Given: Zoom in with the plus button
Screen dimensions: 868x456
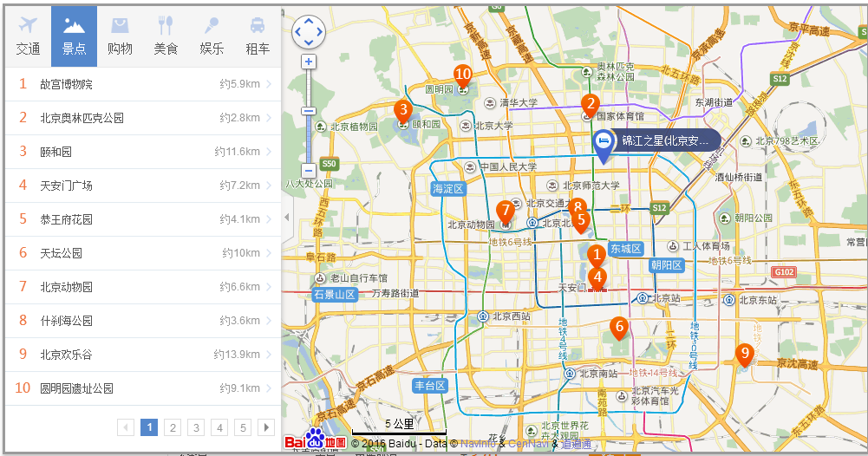Looking at the screenshot, I should click(x=309, y=62).
